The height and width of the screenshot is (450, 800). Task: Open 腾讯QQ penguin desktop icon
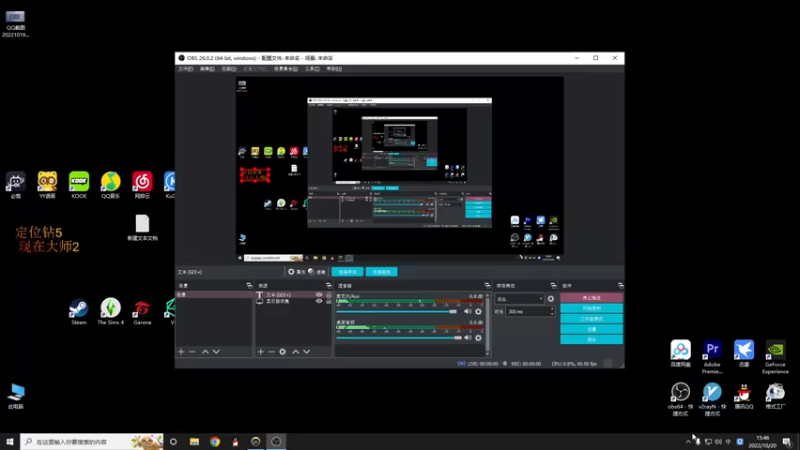744,396
